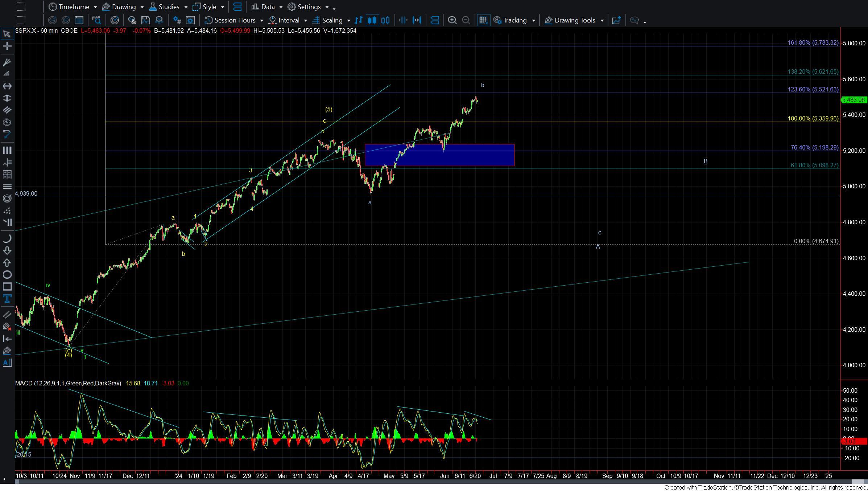
Task: Switch to candlestick bar style
Action: coord(372,20)
